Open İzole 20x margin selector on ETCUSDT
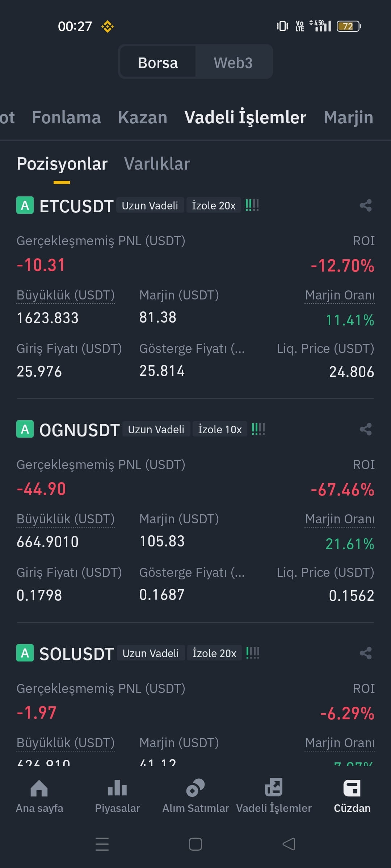This screenshot has height=868, width=391. (214, 205)
